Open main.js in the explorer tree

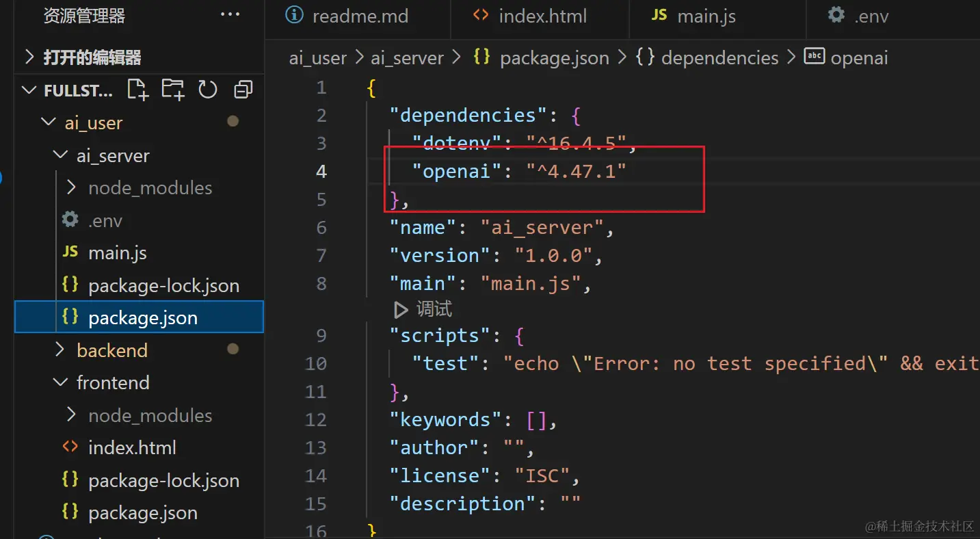point(140,253)
